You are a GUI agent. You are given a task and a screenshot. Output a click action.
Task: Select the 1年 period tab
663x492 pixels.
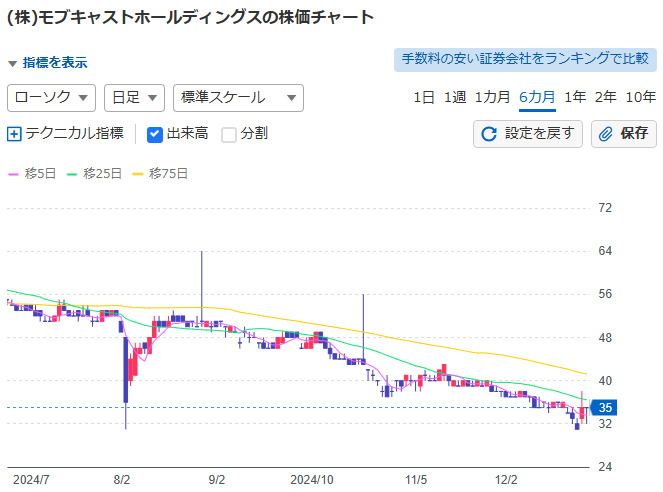pos(575,98)
